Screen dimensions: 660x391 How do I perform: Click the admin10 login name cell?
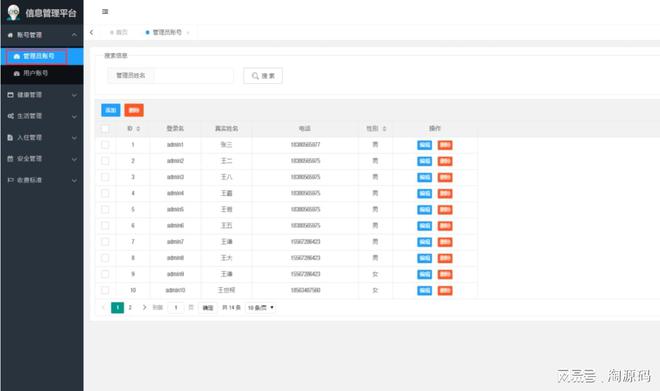coord(175,290)
